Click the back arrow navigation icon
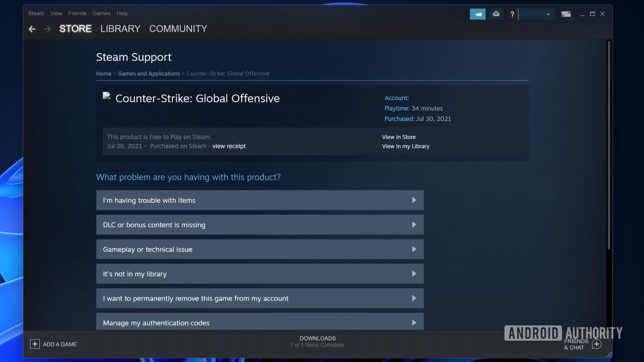 pyautogui.click(x=32, y=29)
